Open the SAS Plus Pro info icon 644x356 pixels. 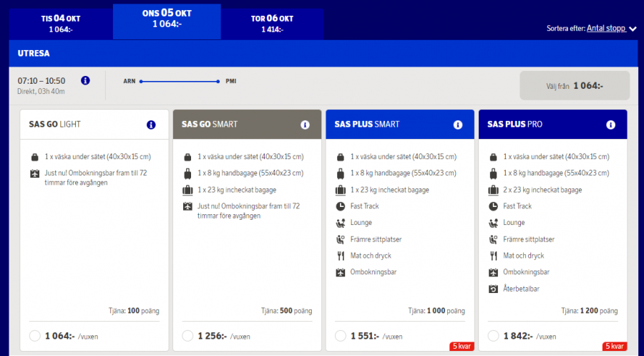click(x=611, y=125)
